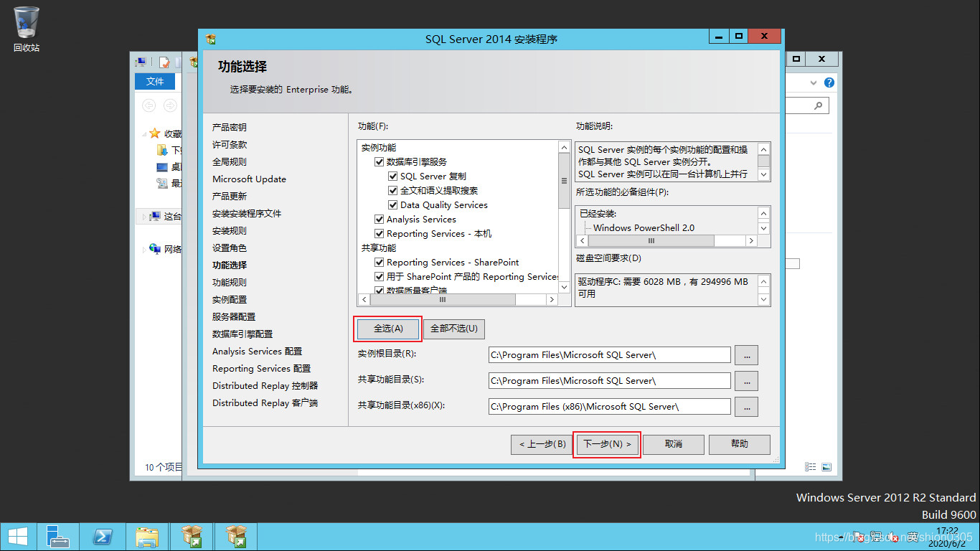Collapse the Favorites tree node in Explorer
980x551 pixels.
(x=144, y=134)
